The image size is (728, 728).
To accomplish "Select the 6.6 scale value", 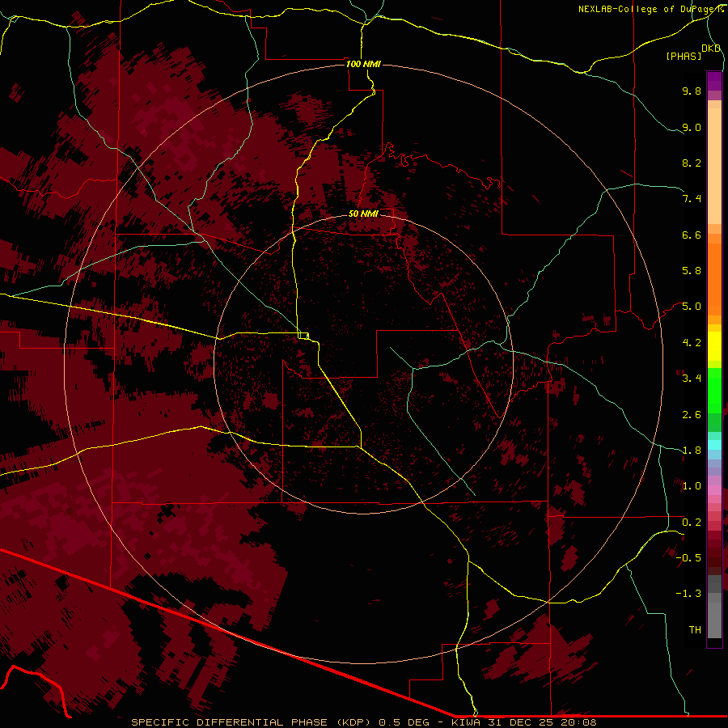I will point(692,235).
